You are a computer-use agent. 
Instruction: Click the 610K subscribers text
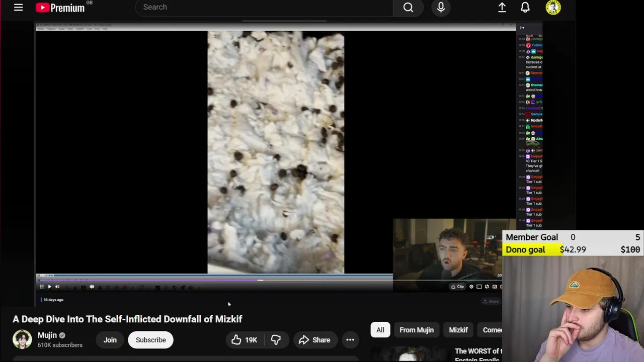coord(60,345)
